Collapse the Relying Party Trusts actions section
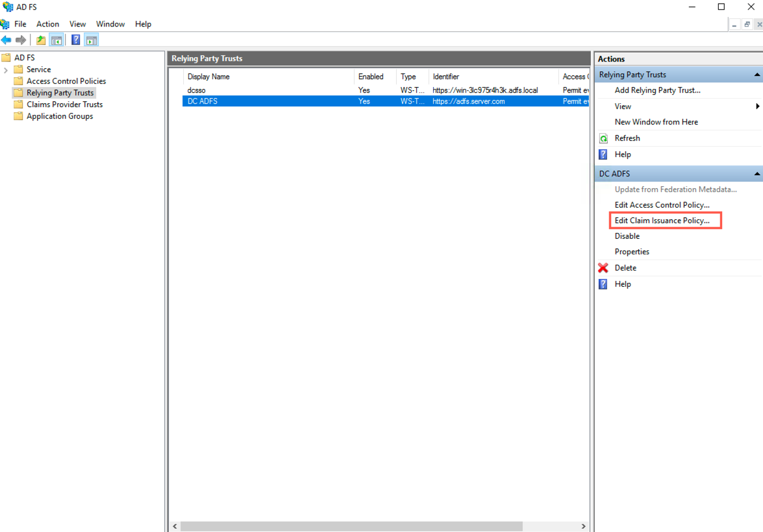763x532 pixels. coord(756,74)
